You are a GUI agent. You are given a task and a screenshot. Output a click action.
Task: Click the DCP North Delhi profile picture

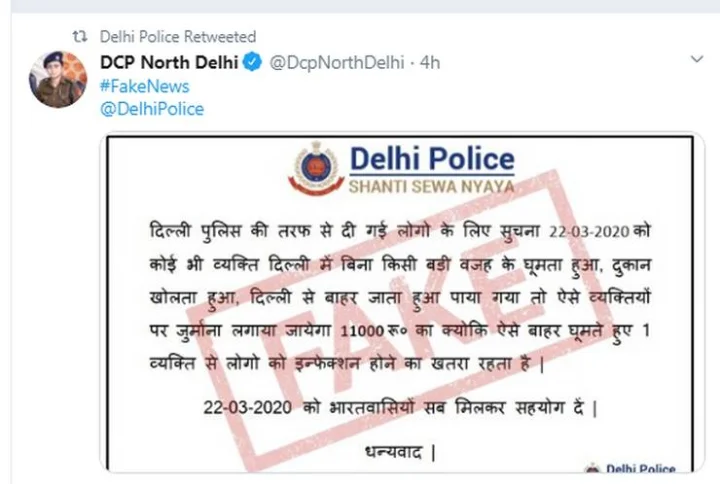click(58, 79)
